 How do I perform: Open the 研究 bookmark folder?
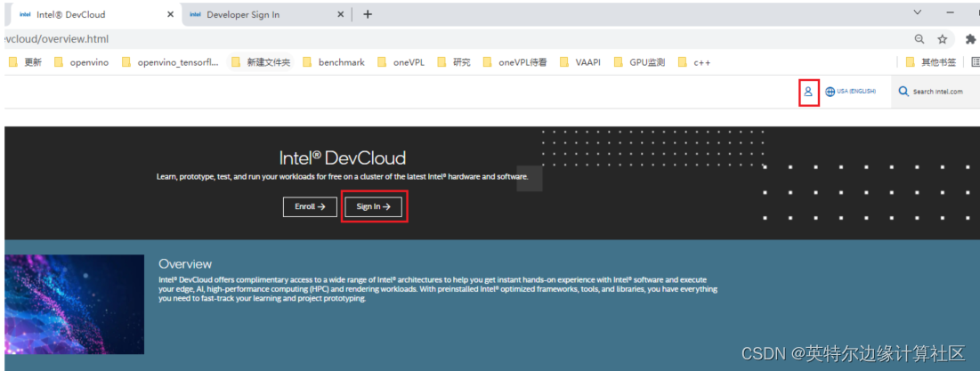click(454, 62)
